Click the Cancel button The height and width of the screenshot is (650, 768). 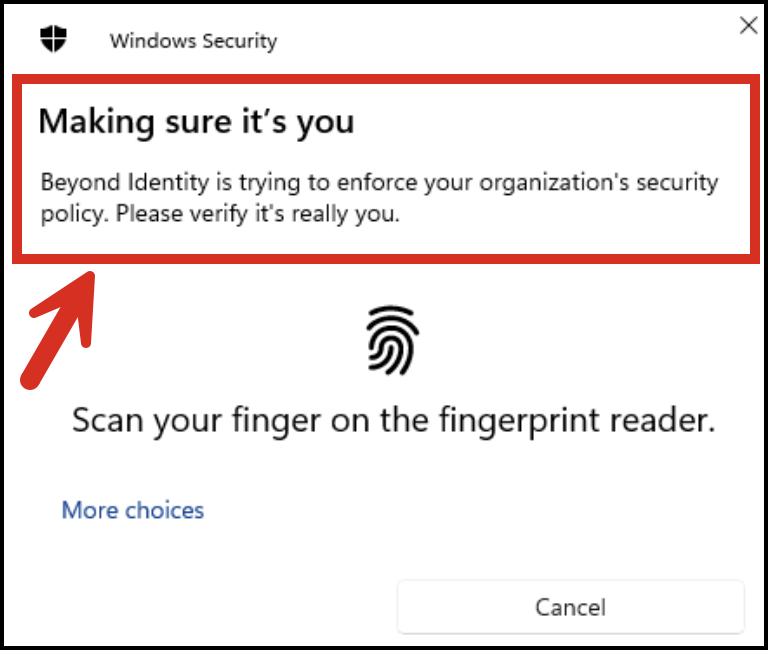(571, 607)
